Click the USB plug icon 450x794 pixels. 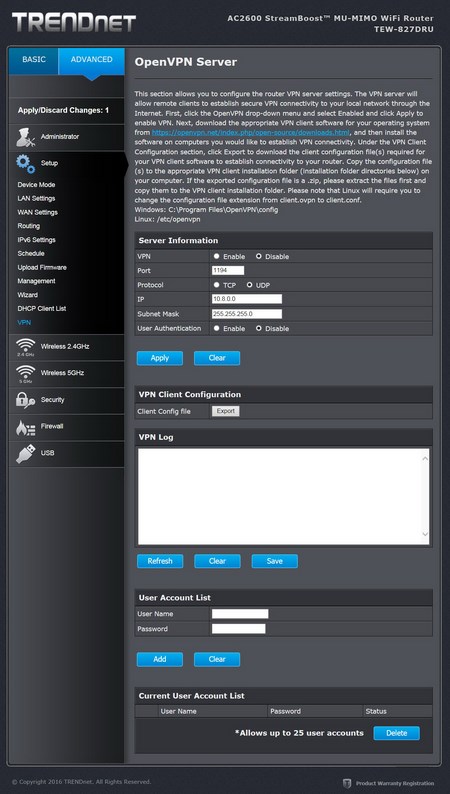[x=25, y=453]
